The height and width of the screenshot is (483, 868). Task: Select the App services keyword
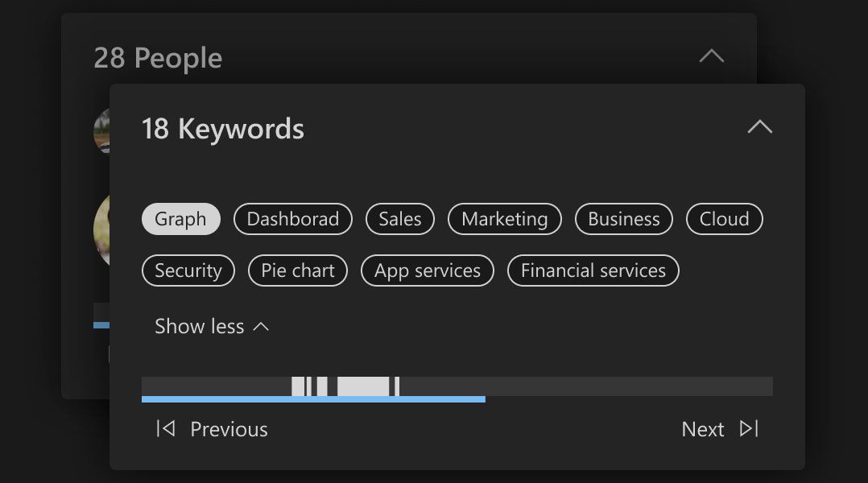[427, 270]
